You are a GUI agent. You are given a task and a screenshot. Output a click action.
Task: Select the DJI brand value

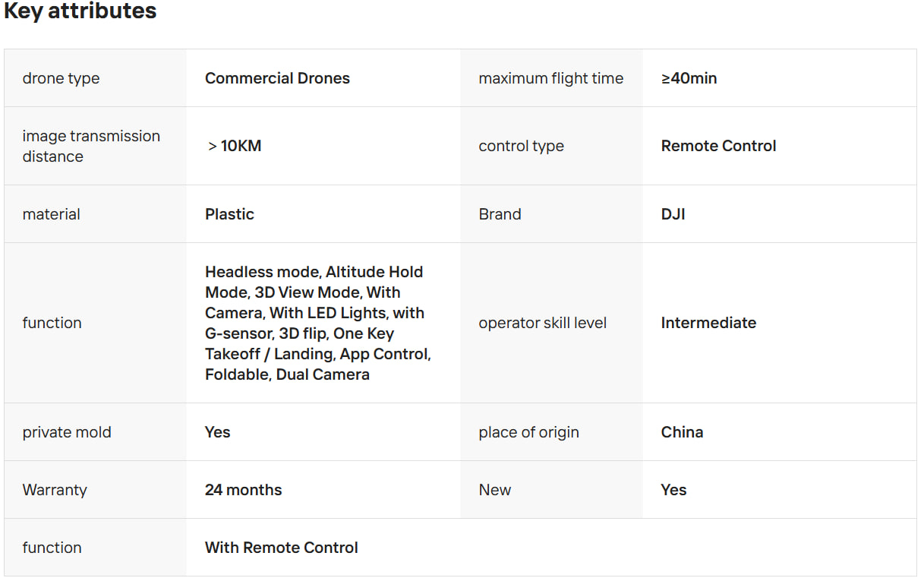[x=673, y=214]
